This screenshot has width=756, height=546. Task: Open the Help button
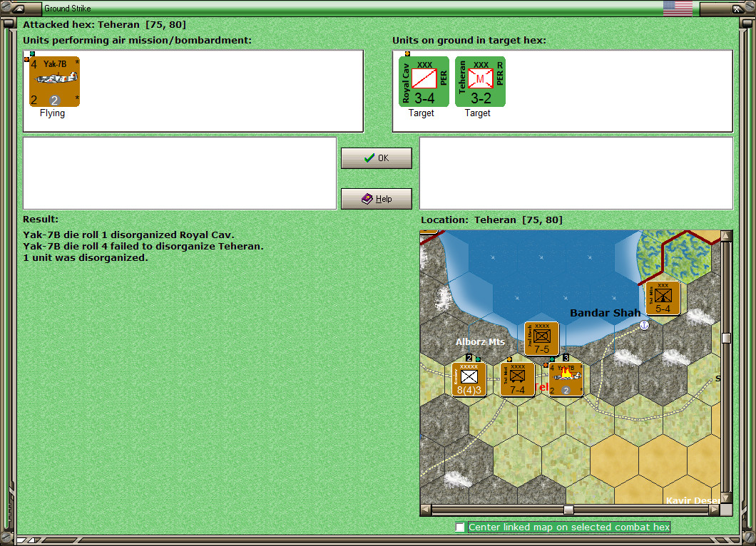(376, 199)
